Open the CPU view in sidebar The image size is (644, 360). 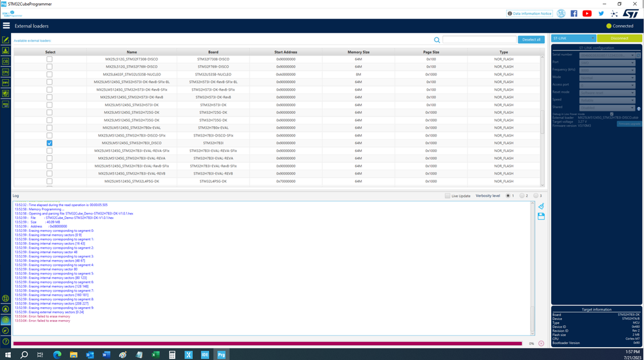(x=5, y=72)
